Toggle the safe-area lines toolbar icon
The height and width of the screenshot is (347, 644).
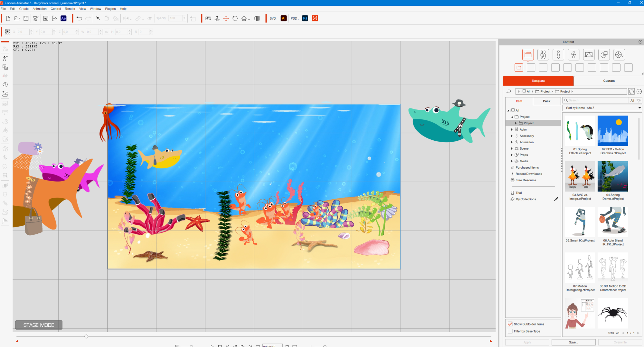coord(257,18)
